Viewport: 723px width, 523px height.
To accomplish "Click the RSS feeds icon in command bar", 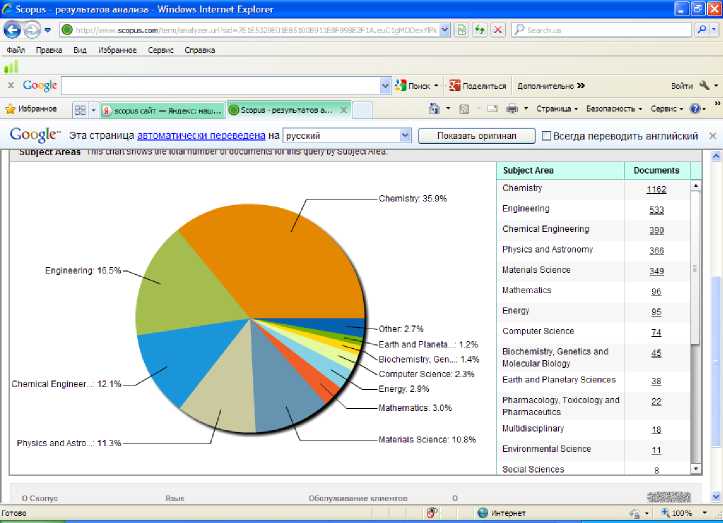I will (464, 109).
